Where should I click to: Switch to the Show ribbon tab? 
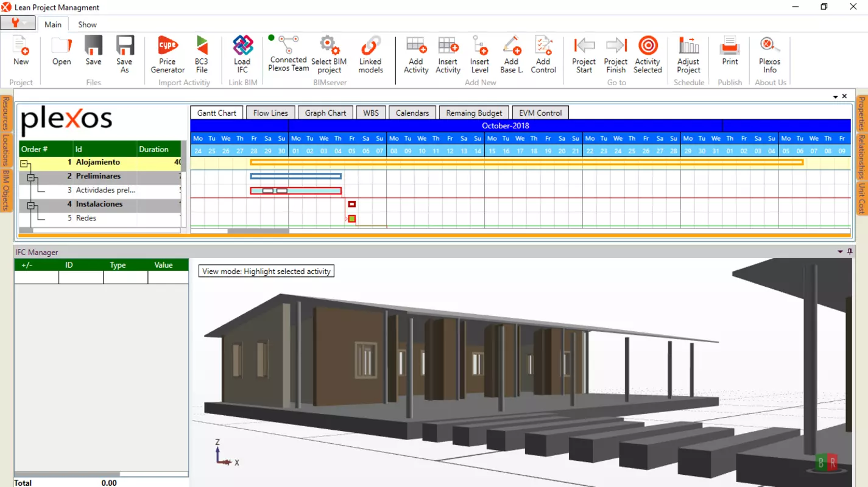click(87, 24)
